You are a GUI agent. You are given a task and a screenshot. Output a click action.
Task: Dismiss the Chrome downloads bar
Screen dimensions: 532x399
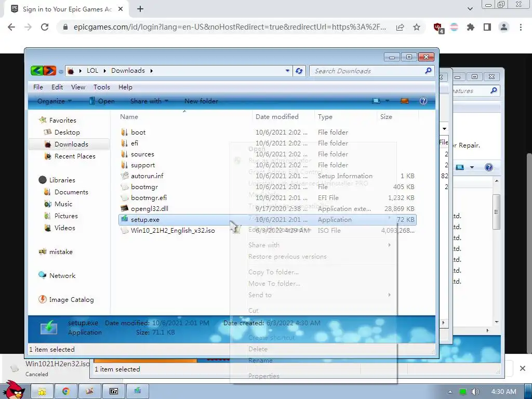[x=523, y=368]
